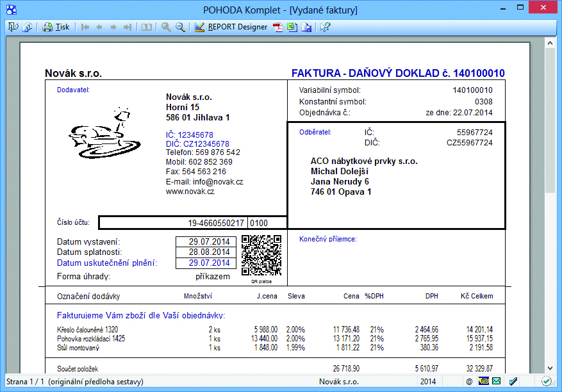Click the blue-yellow @ envelope icon
Screen dimensions: 562x392
coord(484,381)
